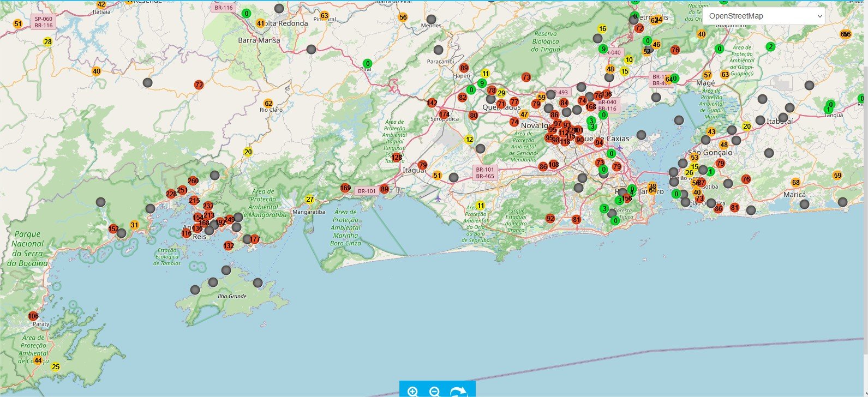Click the zoom out magnifier icon
Screen dimensions: 868x397
click(435, 392)
